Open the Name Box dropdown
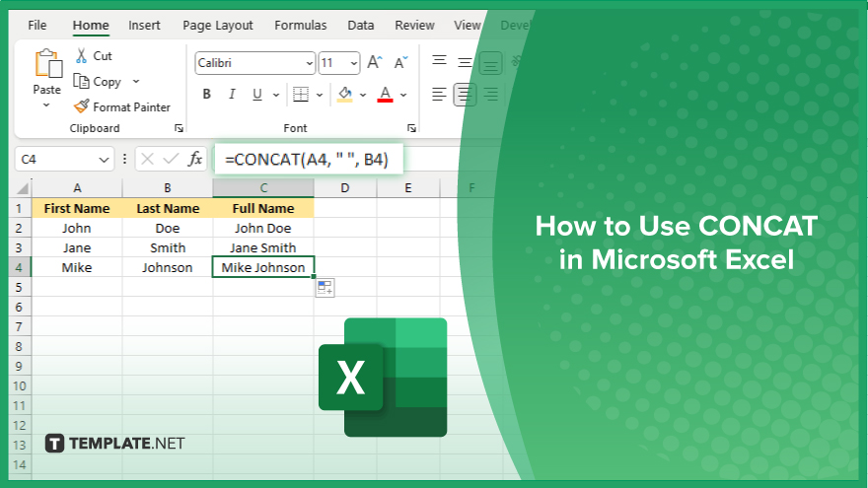This screenshot has height=488, width=868. click(104, 160)
